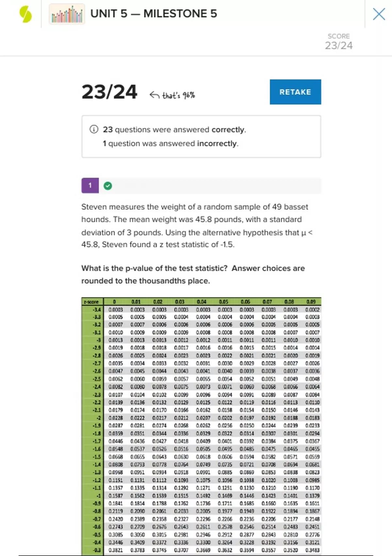Select the purple question 1 badge
The width and height of the screenshot is (392, 556).
(x=90, y=185)
